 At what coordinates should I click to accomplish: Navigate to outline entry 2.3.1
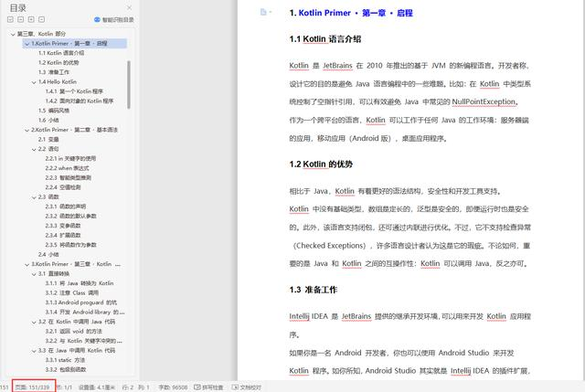click(x=66, y=207)
